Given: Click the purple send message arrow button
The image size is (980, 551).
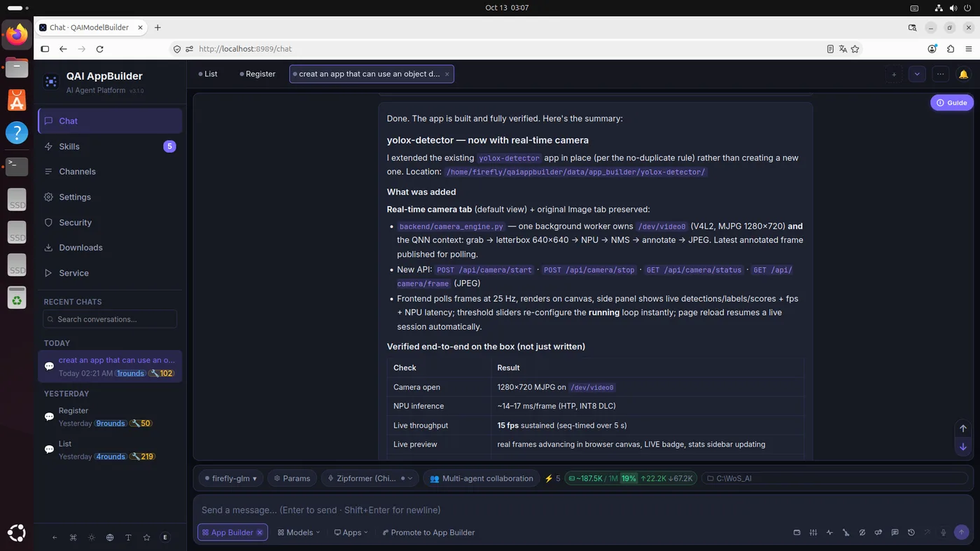Looking at the screenshot, I should click(962, 532).
